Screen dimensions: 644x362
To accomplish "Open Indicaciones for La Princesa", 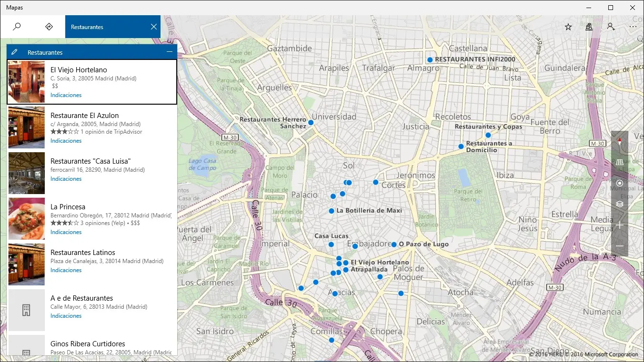I will (x=66, y=232).
